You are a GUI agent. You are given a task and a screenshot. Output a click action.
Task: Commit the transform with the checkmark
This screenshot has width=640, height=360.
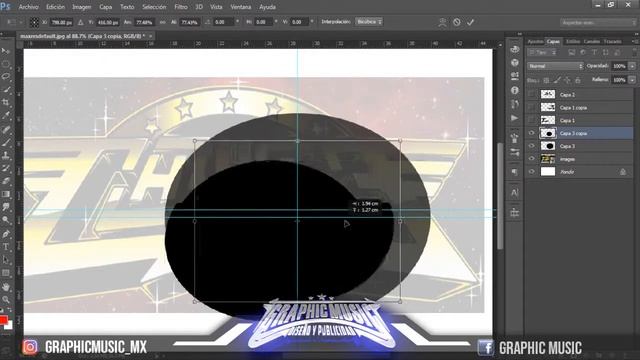471,22
